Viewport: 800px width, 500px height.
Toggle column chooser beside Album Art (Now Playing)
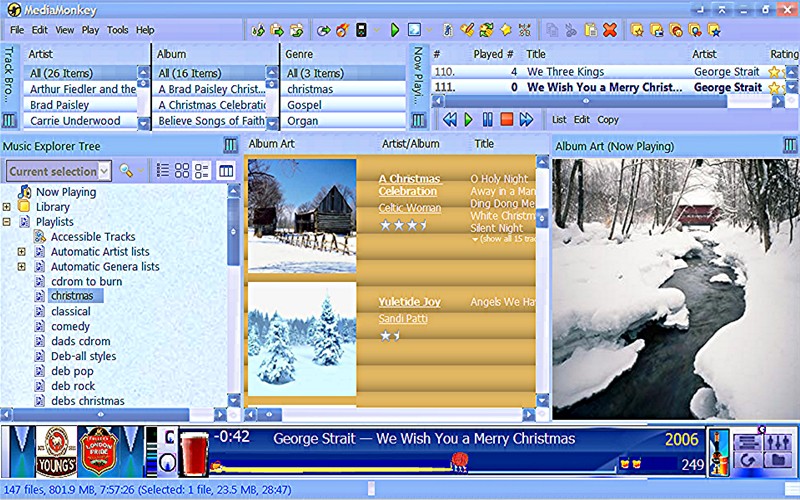coord(790,146)
